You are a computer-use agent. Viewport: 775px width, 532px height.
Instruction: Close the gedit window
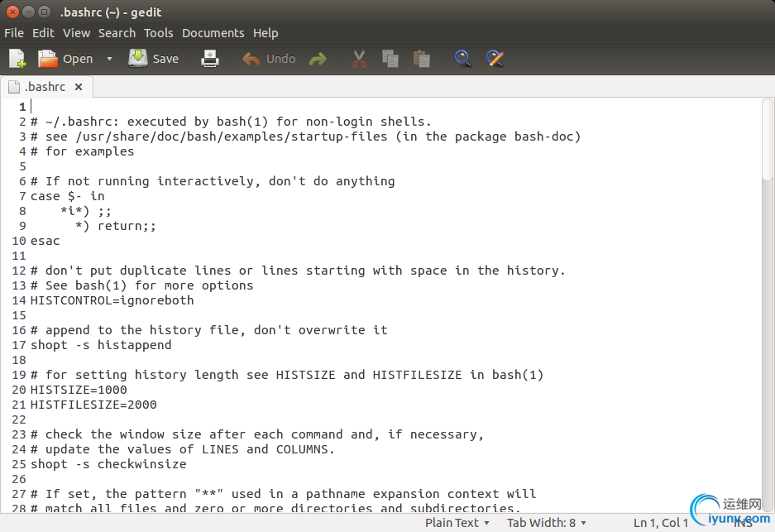point(13,12)
